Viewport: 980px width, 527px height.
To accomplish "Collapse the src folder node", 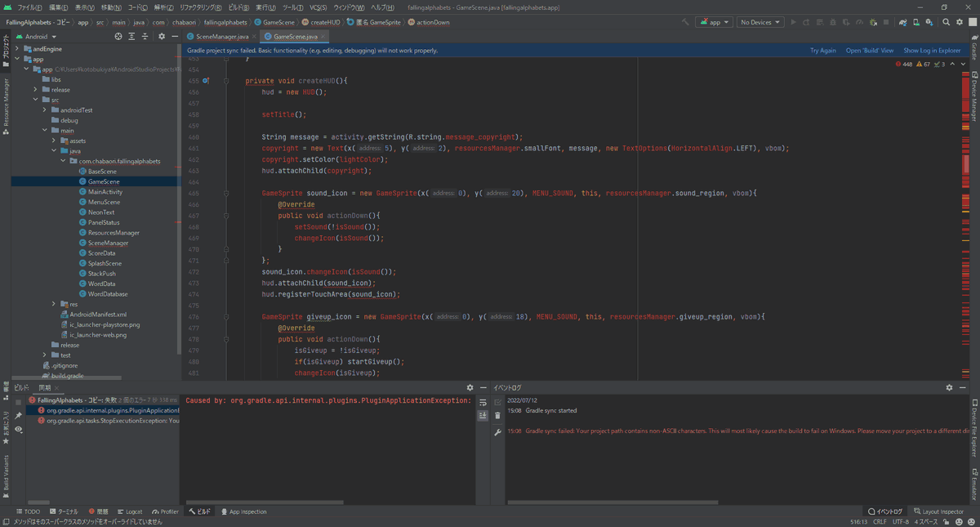I will (35, 100).
